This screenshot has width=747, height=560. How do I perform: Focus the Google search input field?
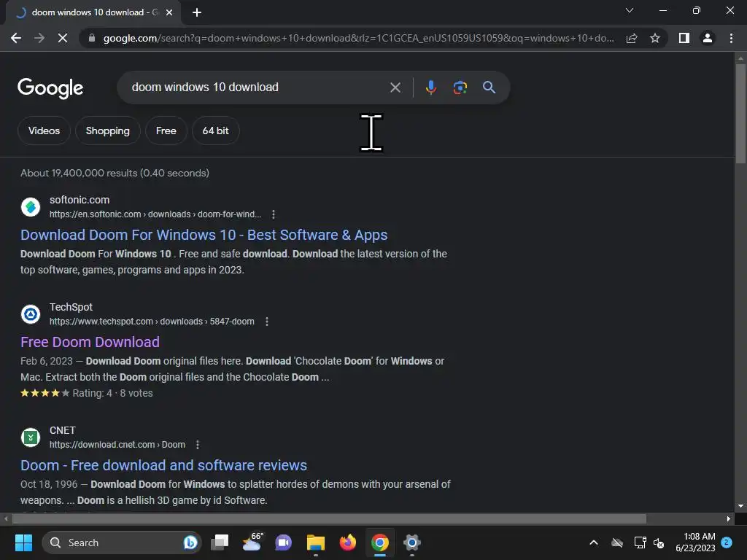coord(258,87)
